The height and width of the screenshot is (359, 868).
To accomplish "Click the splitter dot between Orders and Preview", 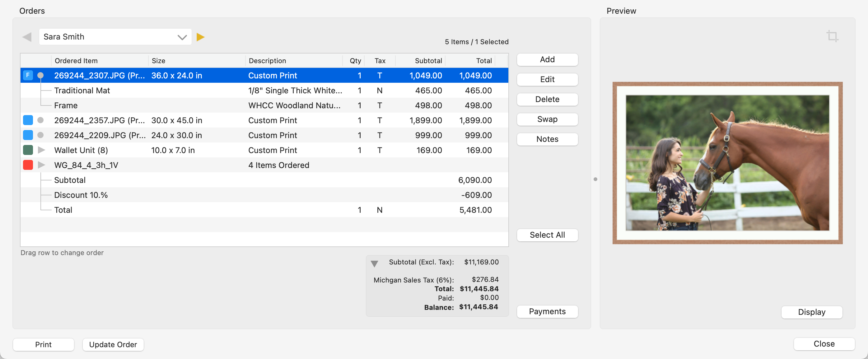I will (x=595, y=179).
